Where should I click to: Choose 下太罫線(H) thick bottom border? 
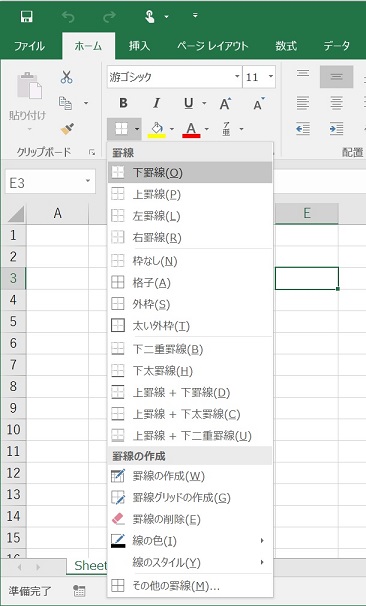(x=190, y=371)
